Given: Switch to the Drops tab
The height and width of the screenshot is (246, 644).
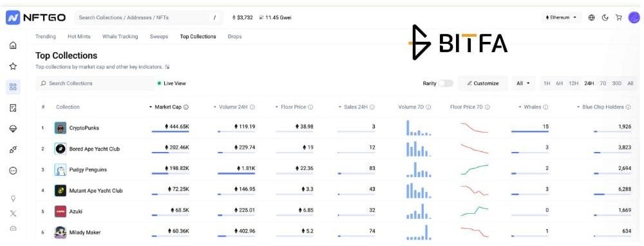Looking at the screenshot, I should (235, 37).
